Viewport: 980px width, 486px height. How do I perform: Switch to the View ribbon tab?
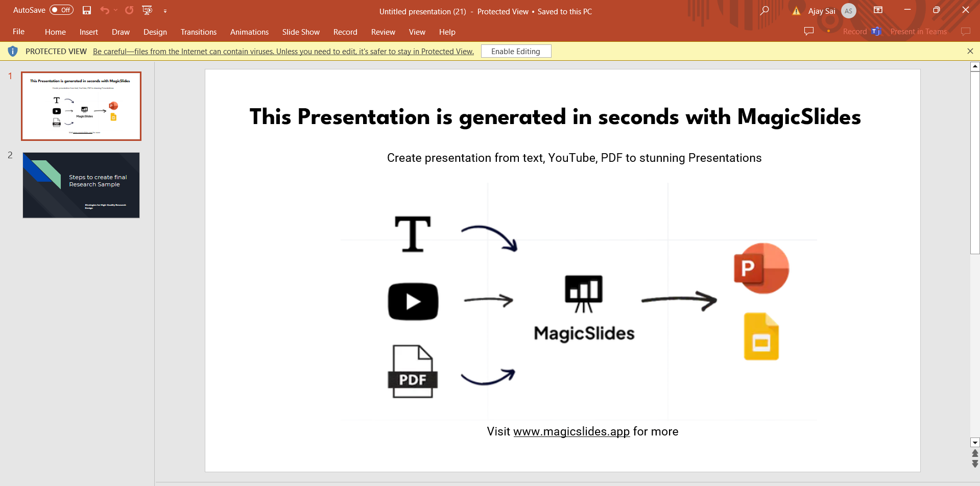point(417,32)
